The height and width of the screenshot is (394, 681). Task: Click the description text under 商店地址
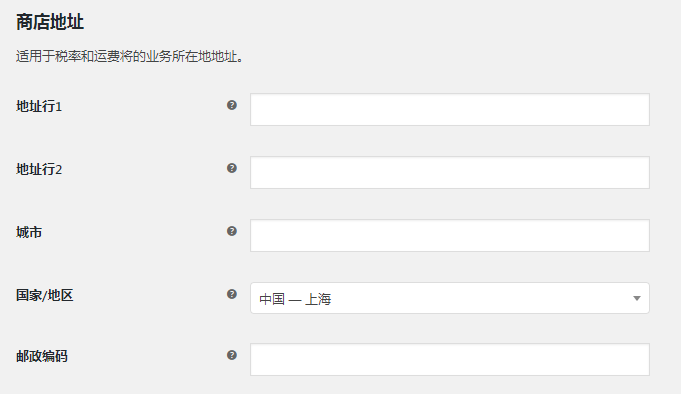129,56
